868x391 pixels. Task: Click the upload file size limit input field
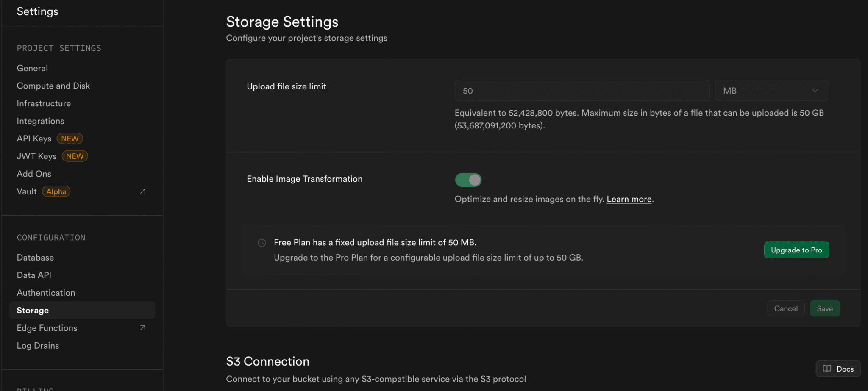[582, 91]
